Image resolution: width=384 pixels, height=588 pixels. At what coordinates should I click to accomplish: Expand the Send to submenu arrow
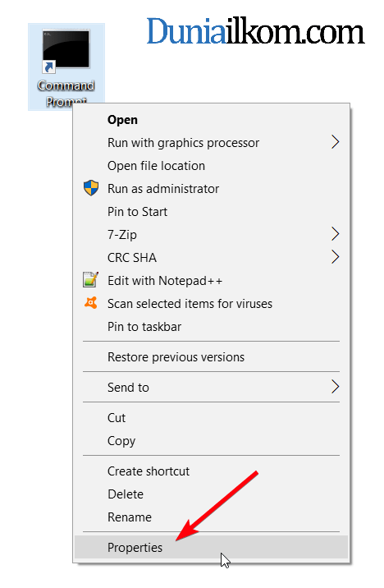pyautogui.click(x=336, y=387)
